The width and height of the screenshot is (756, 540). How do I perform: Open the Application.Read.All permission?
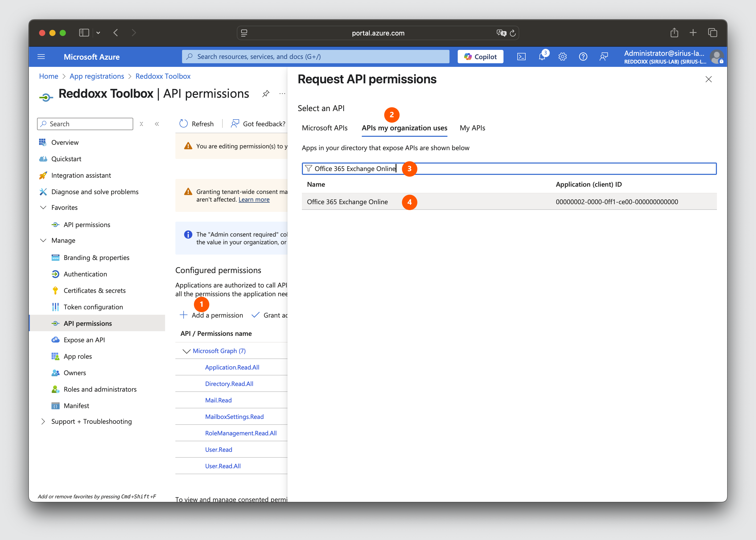[232, 367]
